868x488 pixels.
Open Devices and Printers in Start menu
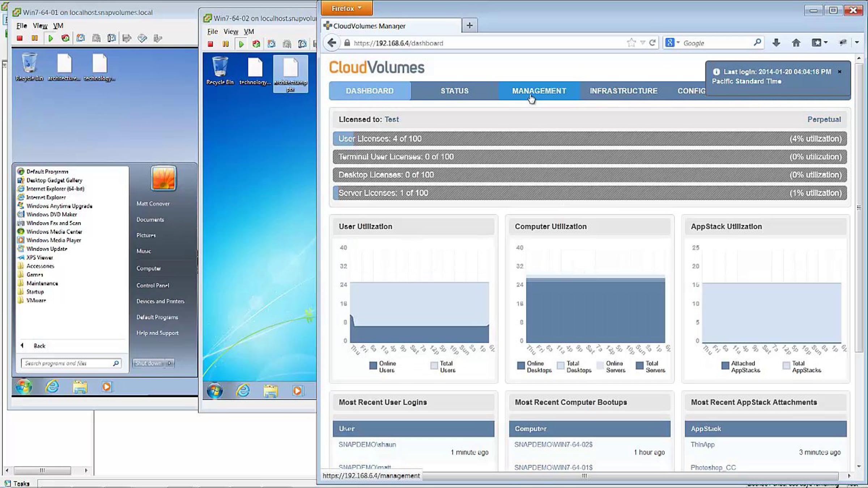pyautogui.click(x=160, y=301)
